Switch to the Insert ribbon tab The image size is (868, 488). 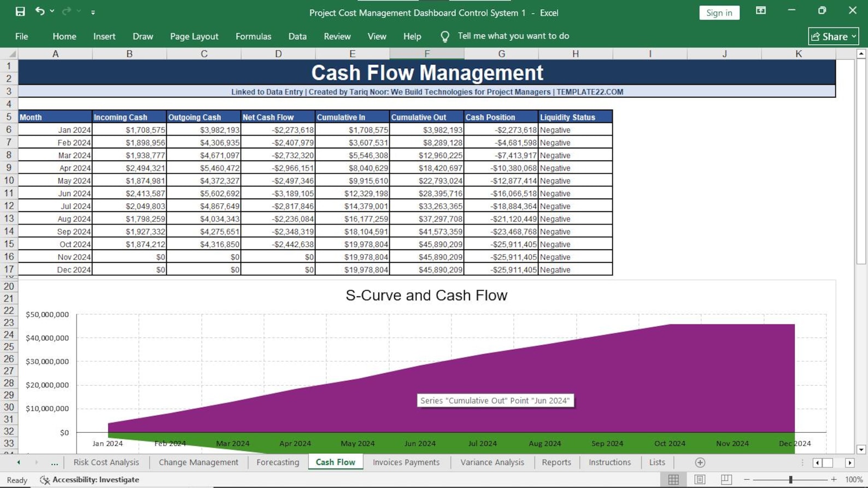104,37
